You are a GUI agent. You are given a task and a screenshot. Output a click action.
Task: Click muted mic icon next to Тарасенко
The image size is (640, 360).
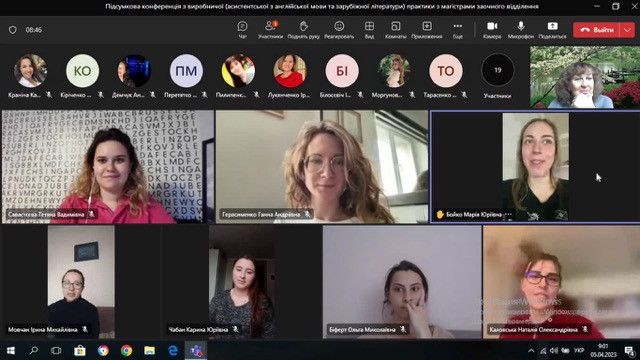464,95
